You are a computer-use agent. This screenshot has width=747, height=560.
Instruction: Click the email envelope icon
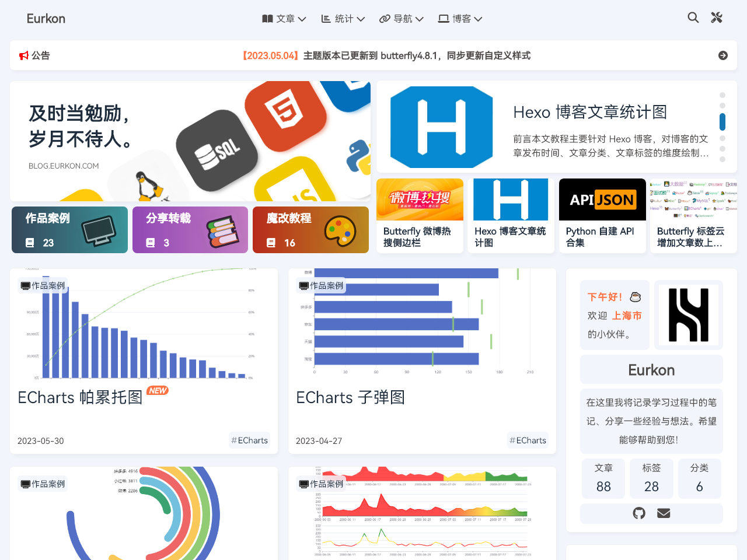664,513
